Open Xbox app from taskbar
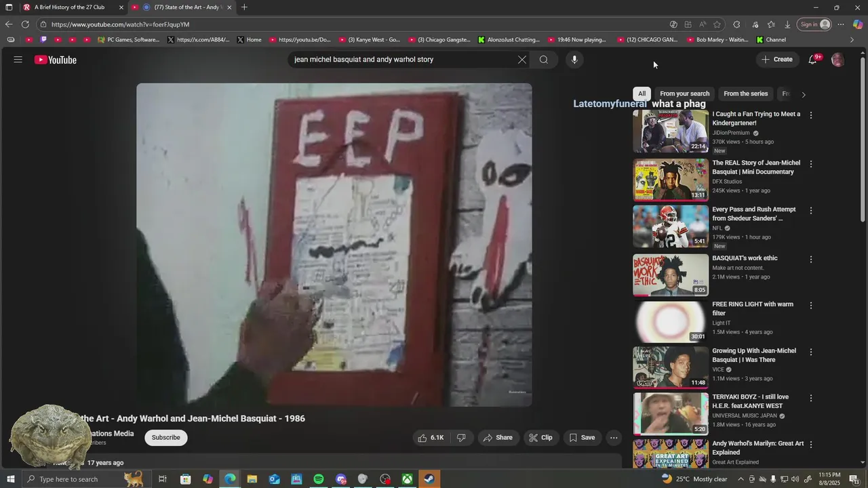This screenshot has height=488, width=868. point(407,479)
